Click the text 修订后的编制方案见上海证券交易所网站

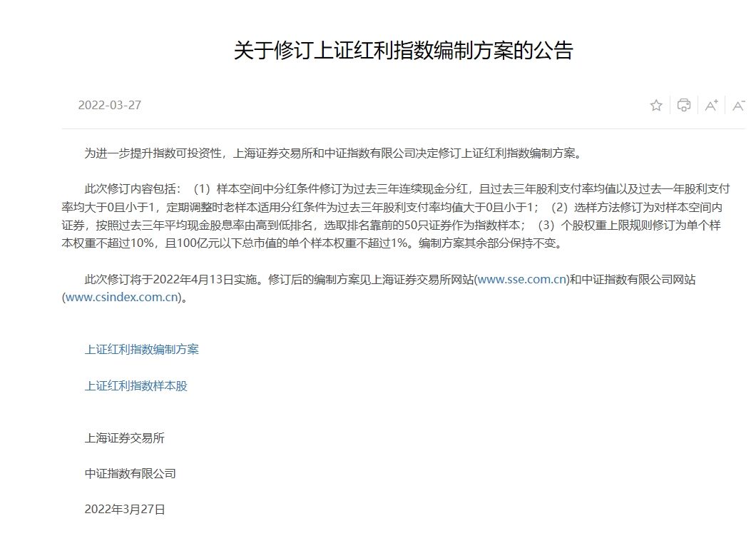point(371,280)
